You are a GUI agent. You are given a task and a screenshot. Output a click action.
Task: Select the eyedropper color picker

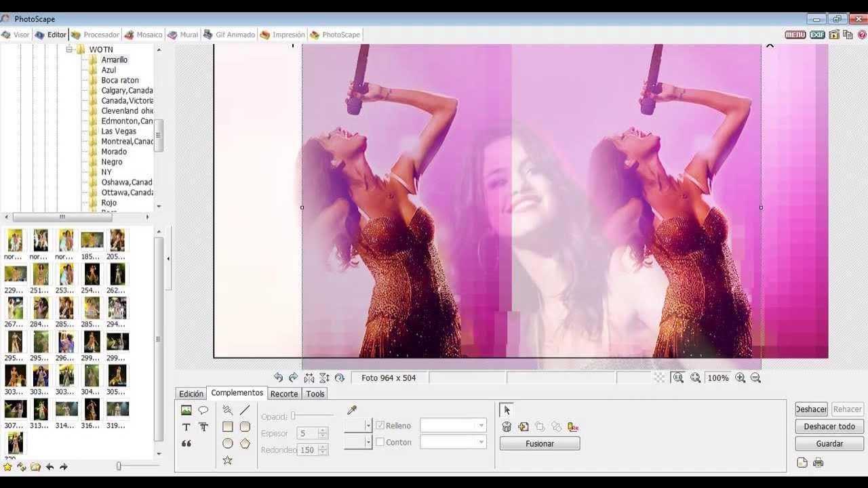(351, 410)
